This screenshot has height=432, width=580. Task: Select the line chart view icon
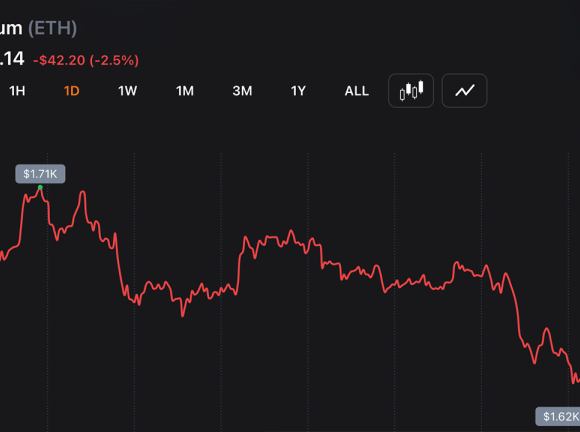click(465, 91)
